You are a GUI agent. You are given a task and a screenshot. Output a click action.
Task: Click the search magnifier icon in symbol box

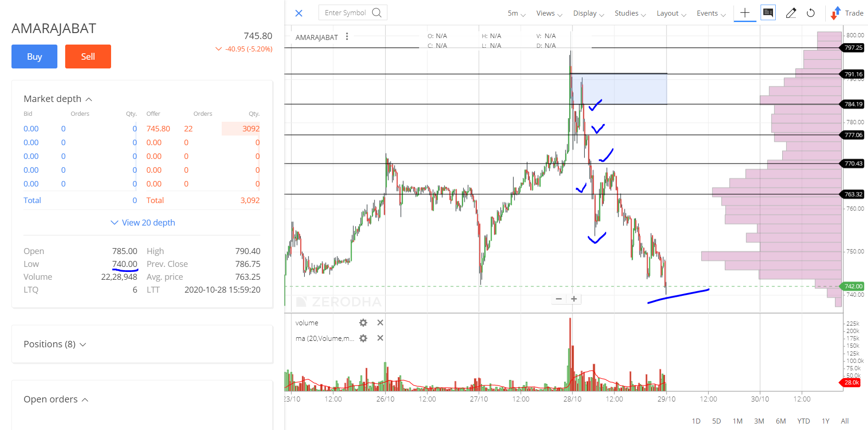point(377,12)
